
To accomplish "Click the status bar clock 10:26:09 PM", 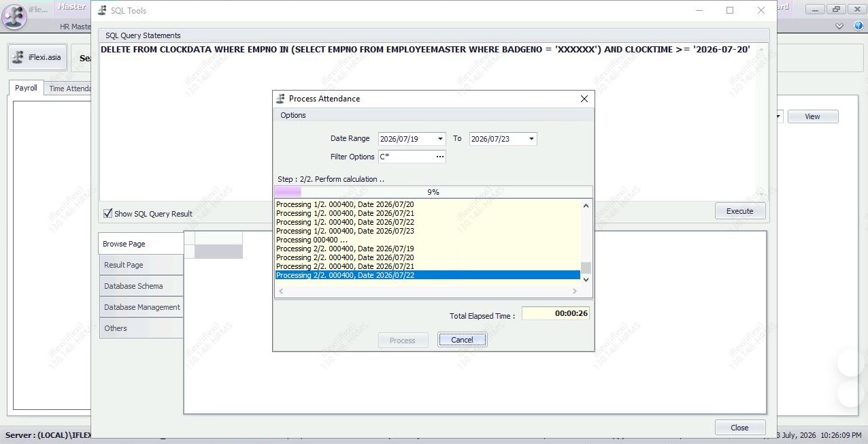I will [x=841, y=434].
